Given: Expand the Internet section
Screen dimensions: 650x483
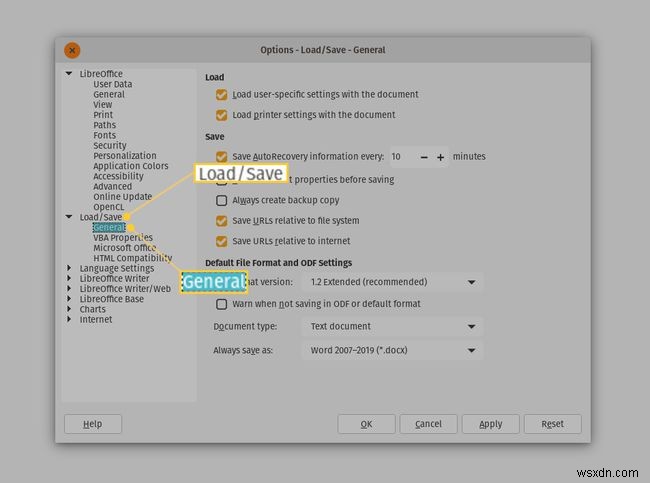Looking at the screenshot, I should [x=69, y=319].
